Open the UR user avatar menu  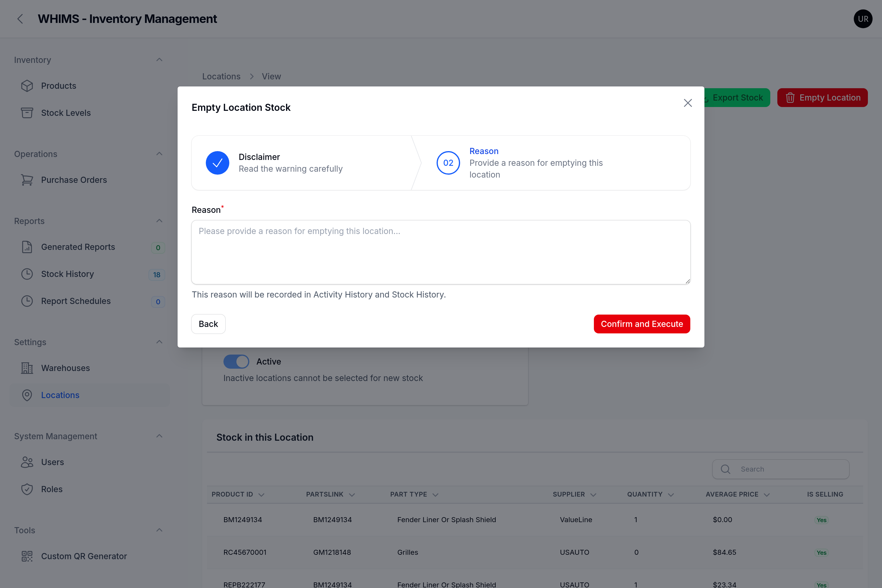coord(863,19)
